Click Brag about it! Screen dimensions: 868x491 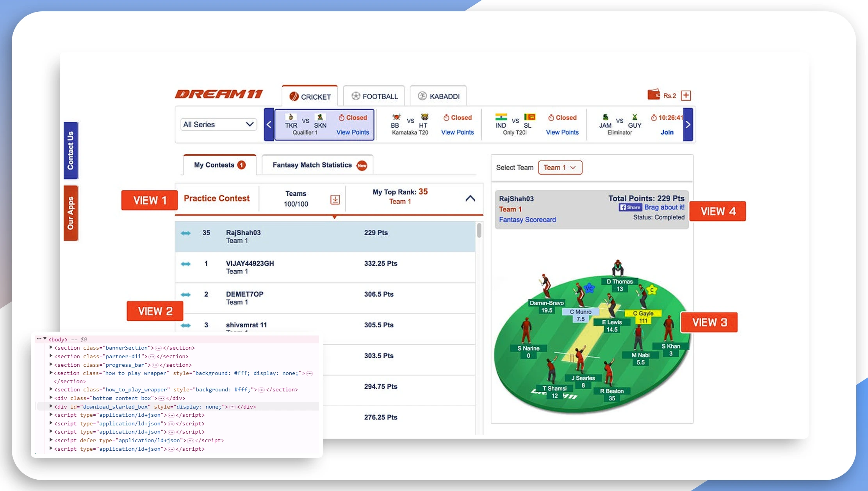coord(663,207)
